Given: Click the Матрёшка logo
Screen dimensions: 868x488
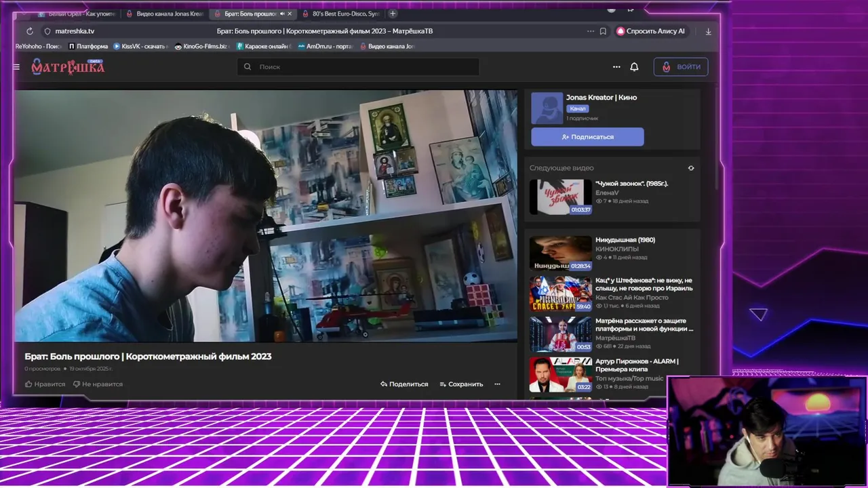Looking at the screenshot, I should (x=68, y=66).
